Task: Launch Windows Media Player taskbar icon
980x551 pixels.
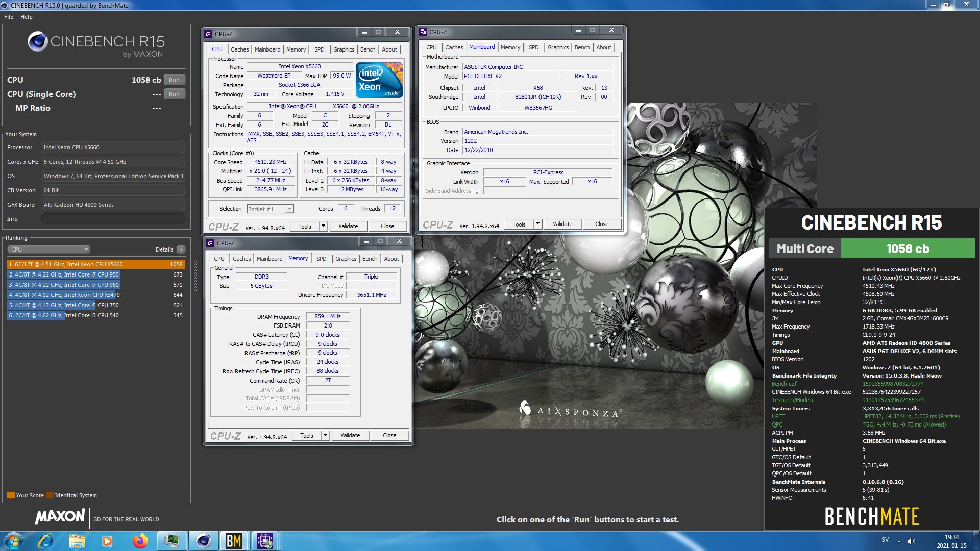Action: tap(107, 541)
